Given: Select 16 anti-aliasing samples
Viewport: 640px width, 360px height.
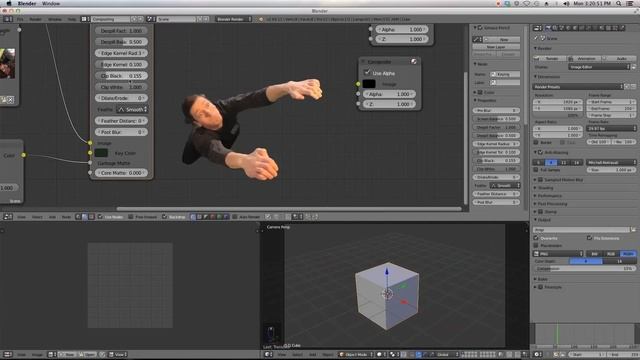Looking at the screenshot, I should tap(576, 162).
